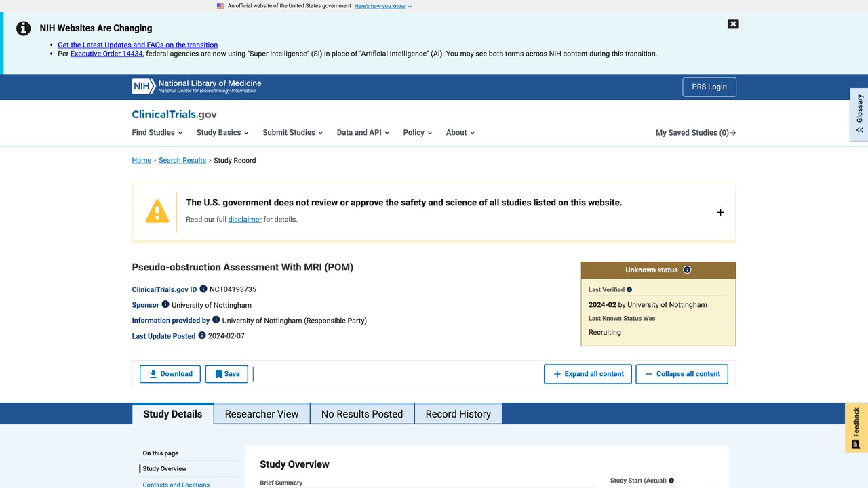The height and width of the screenshot is (488, 868).
Task: Click info icon next to Last Update Posted
Action: [202, 335]
